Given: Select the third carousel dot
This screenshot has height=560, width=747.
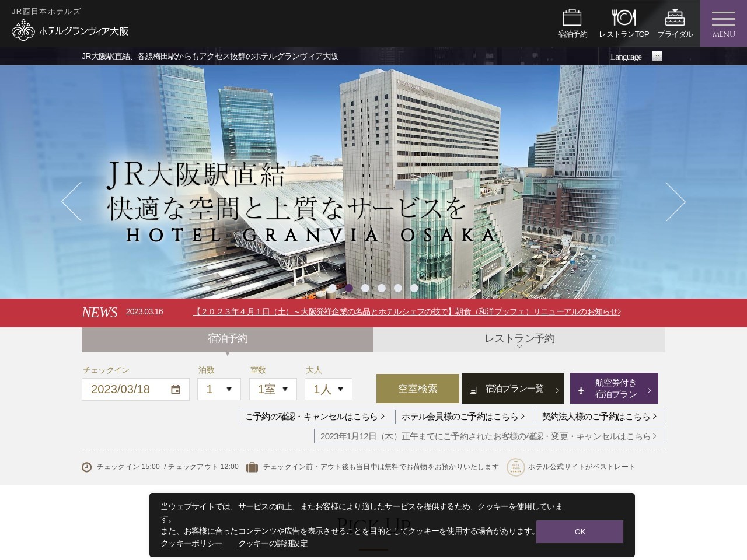Looking at the screenshot, I should (x=365, y=288).
